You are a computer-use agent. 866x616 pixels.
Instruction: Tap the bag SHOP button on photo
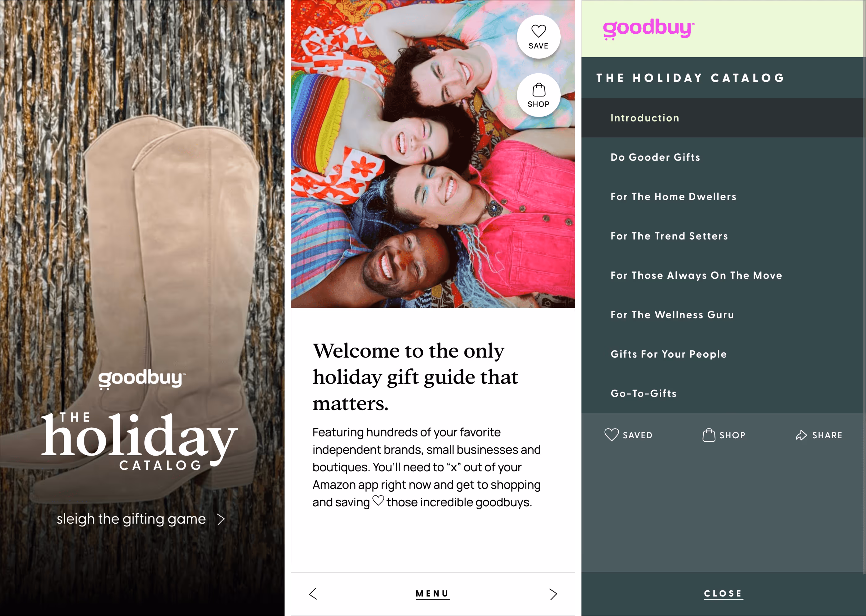click(538, 95)
